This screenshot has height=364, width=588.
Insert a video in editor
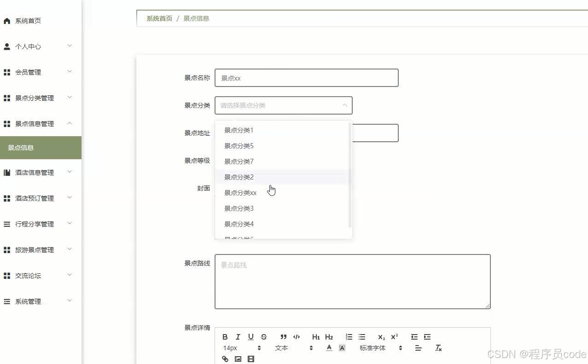pos(251,359)
